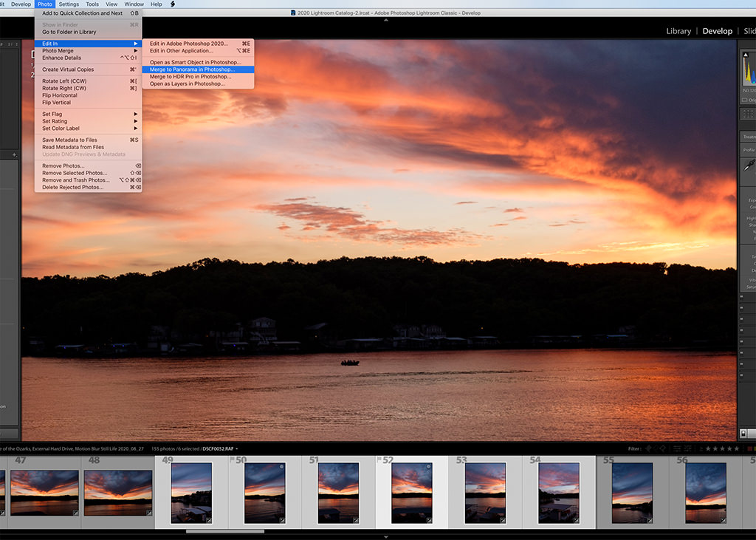Select filmstrip thumbnail 56

point(705,493)
